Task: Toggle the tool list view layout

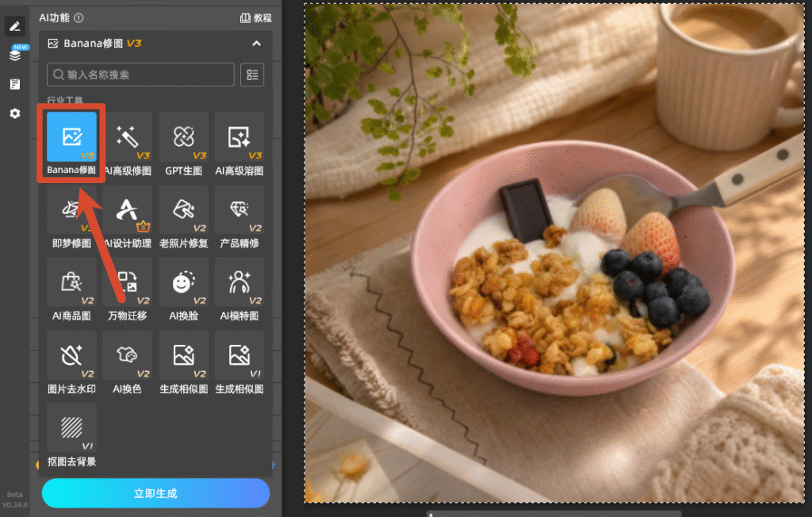Action: [252, 75]
